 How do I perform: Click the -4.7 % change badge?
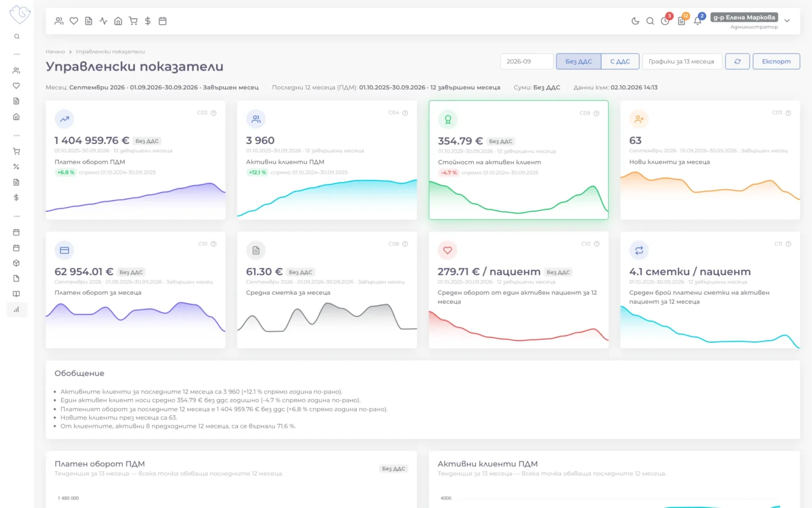point(449,173)
